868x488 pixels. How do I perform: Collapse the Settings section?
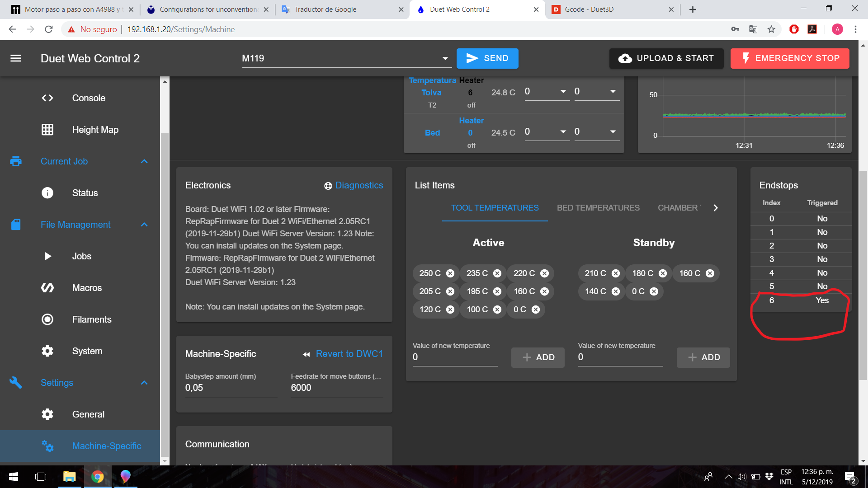[144, 383]
